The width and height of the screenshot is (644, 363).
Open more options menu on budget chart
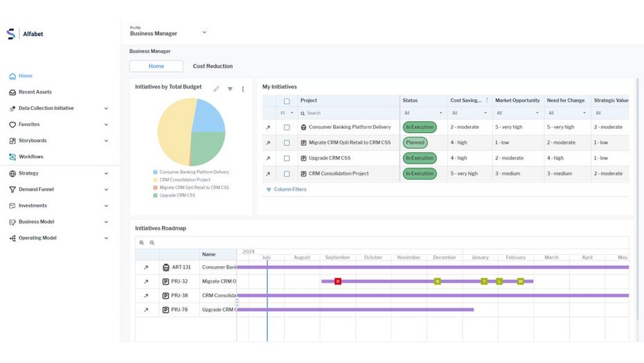[243, 89]
